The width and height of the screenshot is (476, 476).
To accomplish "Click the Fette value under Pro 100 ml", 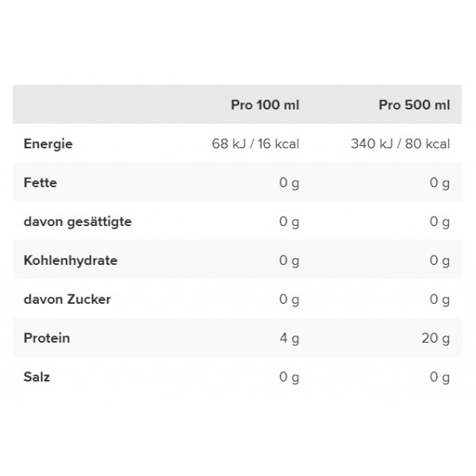I will (289, 183).
